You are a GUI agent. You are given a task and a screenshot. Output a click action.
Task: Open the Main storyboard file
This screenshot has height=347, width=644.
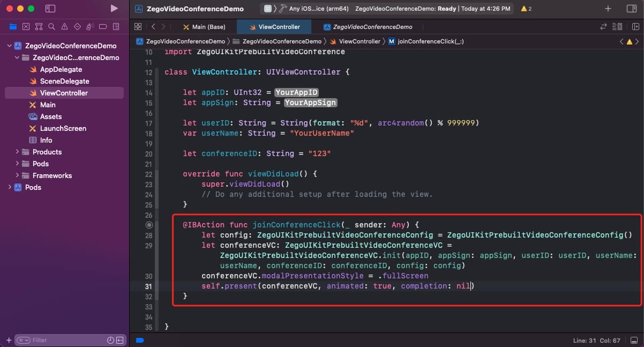point(48,105)
